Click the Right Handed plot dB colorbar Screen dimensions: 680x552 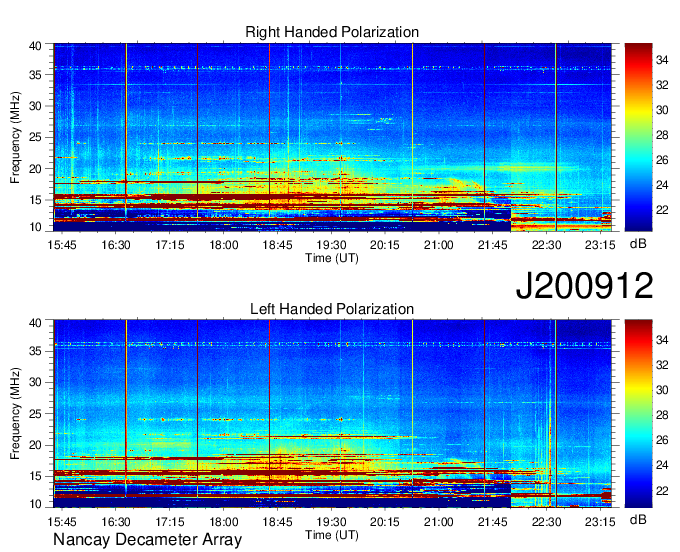(x=638, y=137)
